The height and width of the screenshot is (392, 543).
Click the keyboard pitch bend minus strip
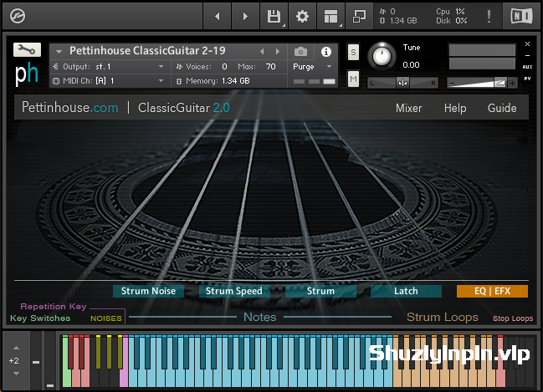[36, 362]
